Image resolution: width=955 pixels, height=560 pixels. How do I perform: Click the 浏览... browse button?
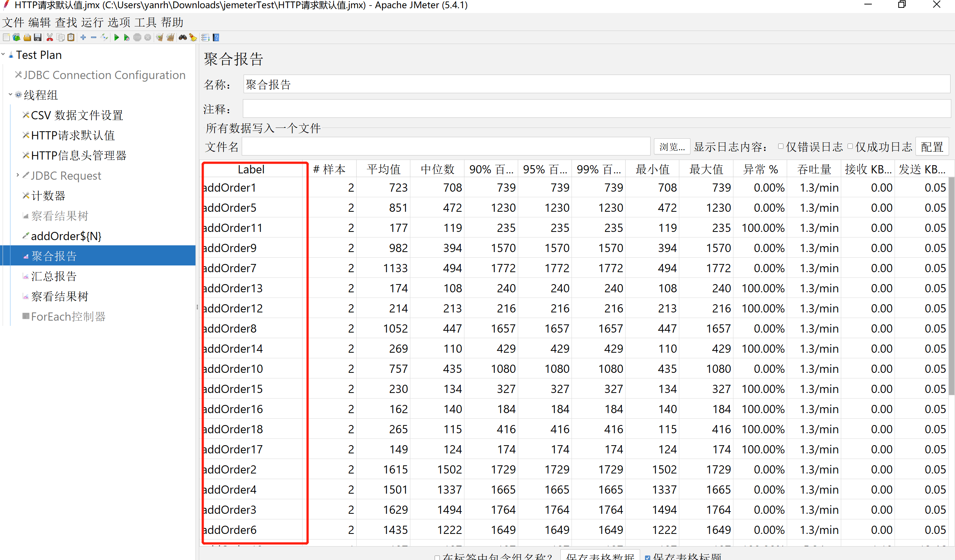671,147
